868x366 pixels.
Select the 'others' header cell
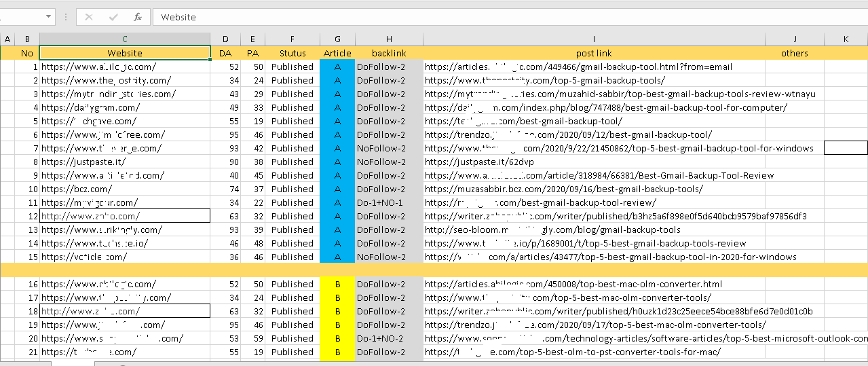click(795, 53)
